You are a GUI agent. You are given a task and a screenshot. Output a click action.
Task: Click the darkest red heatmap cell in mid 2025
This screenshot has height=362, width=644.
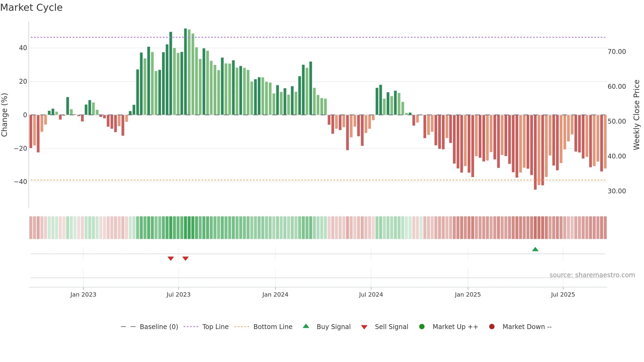[535, 228]
